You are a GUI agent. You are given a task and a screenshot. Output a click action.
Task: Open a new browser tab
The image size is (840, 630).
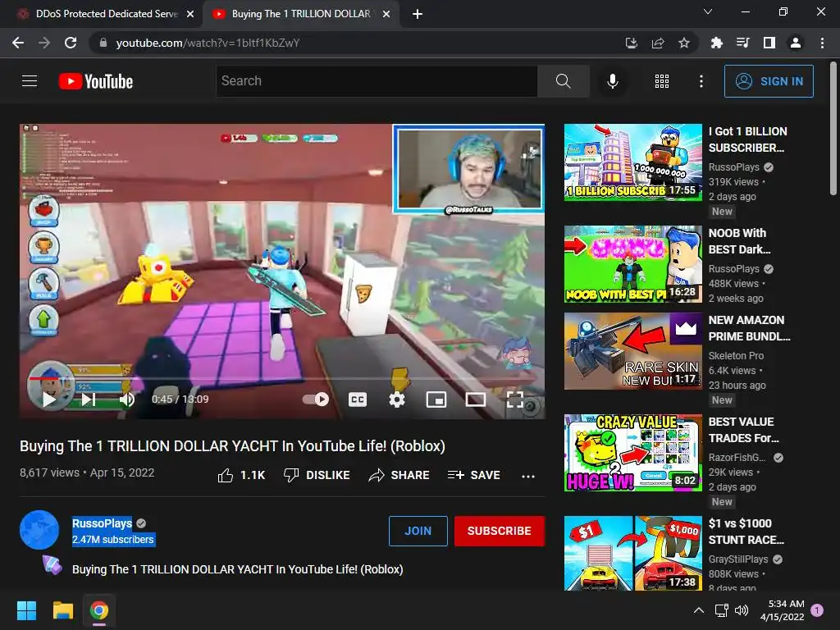pos(418,14)
